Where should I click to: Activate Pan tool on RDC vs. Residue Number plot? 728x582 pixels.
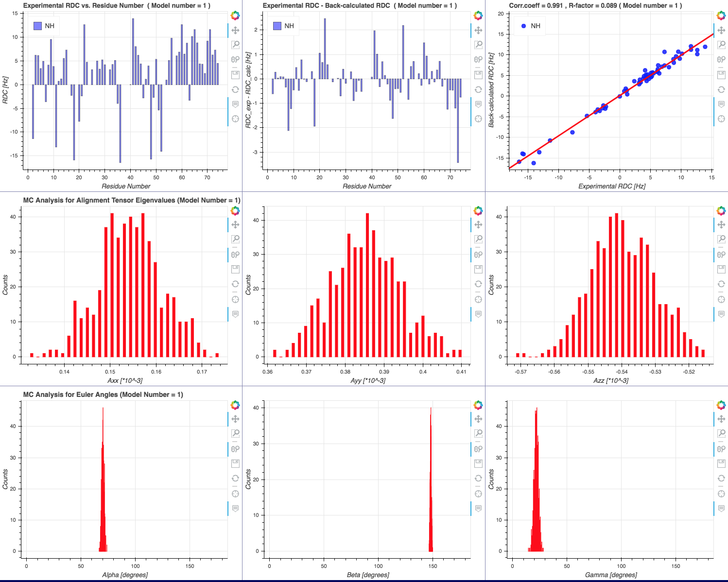235,30
